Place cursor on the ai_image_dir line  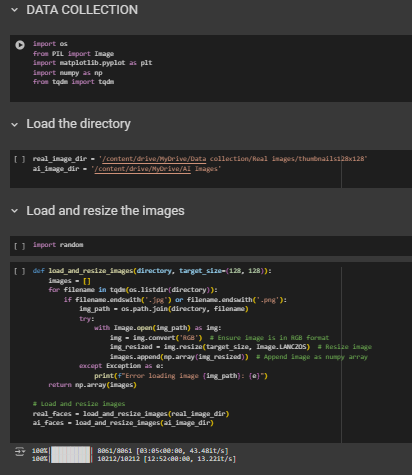pyautogui.click(x=127, y=169)
